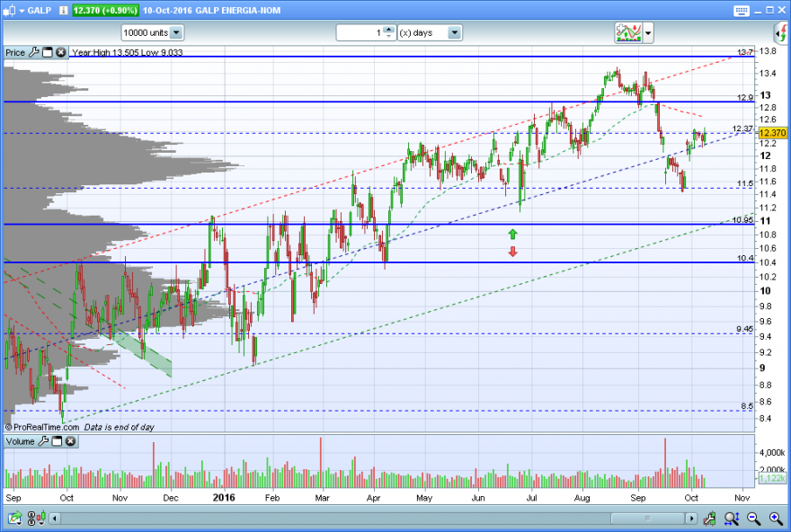Image resolution: width=791 pixels, height=532 pixels.
Task: Click the zoom out magnifier
Action: coord(753,518)
